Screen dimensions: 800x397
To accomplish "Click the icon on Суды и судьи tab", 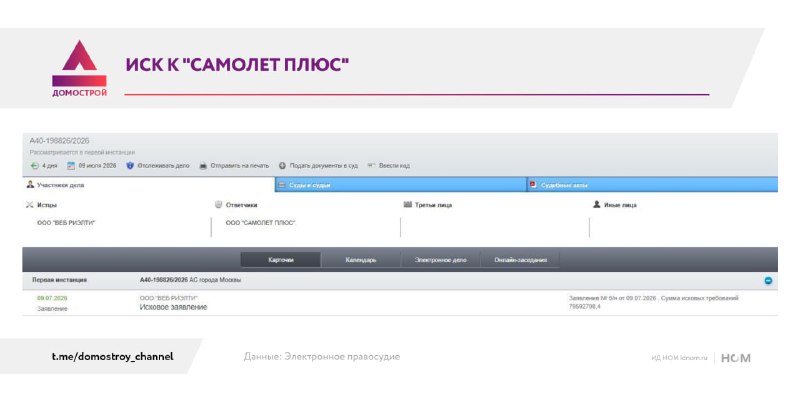I will tap(281, 185).
